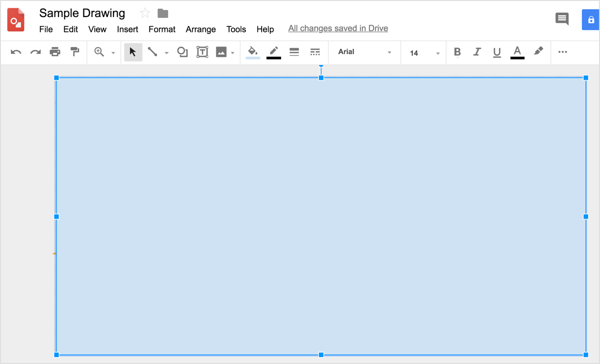Click the blue Share lock button
This screenshot has width=600, height=364.
coord(591,20)
